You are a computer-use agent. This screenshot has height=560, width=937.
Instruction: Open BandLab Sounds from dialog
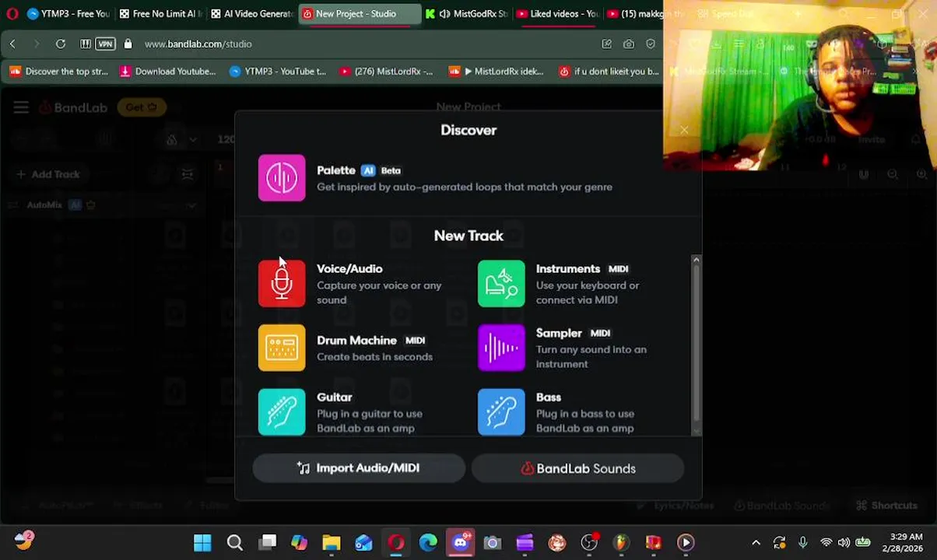[578, 468]
